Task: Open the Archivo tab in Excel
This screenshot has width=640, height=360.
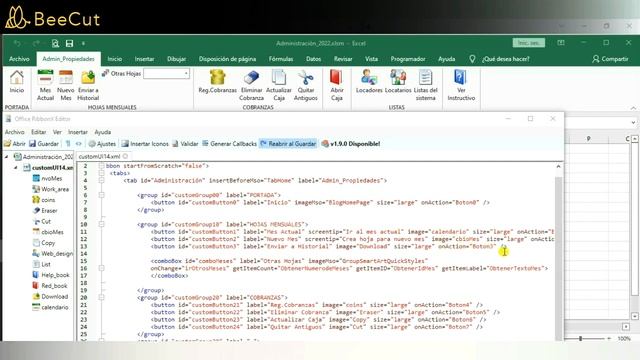Action: (19, 59)
